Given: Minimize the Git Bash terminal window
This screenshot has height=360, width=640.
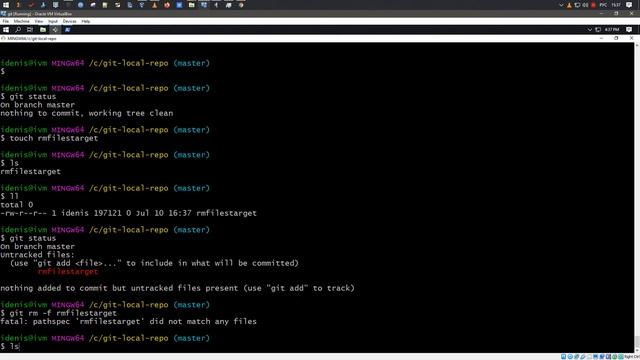Looking at the screenshot, I should tap(601, 38).
